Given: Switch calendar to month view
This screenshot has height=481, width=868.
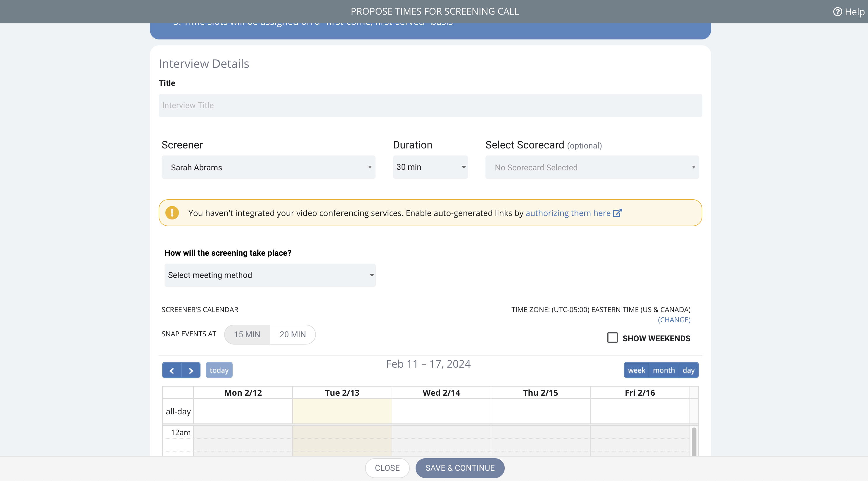Looking at the screenshot, I should (x=664, y=370).
